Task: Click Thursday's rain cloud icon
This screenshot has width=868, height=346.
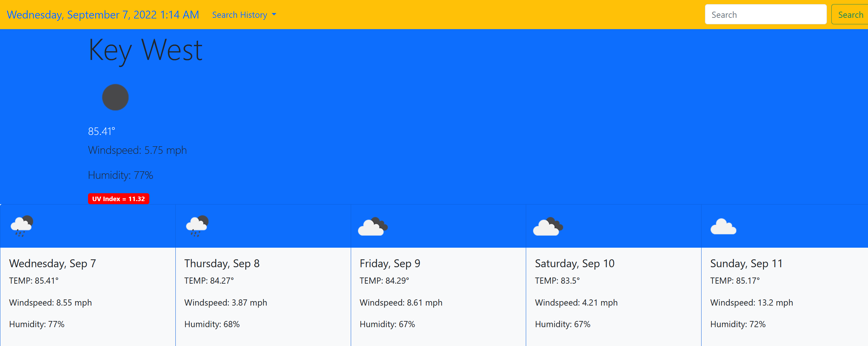Action: 197,226
